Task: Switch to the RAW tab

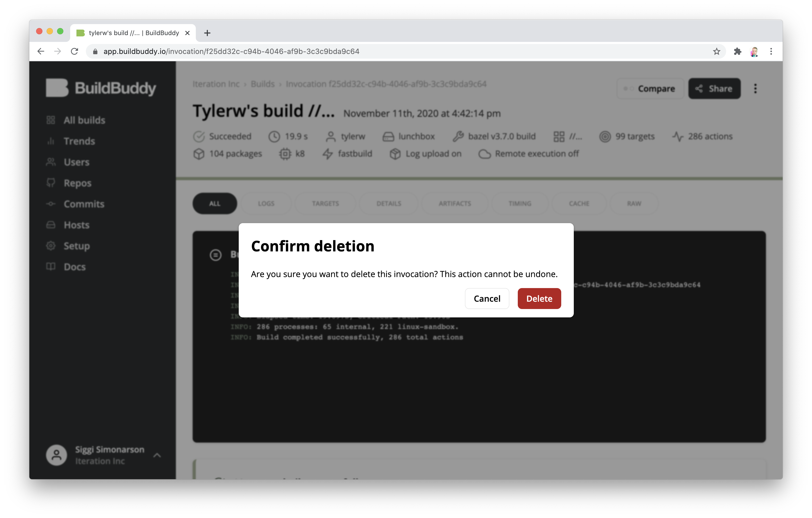Action: pos(634,203)
